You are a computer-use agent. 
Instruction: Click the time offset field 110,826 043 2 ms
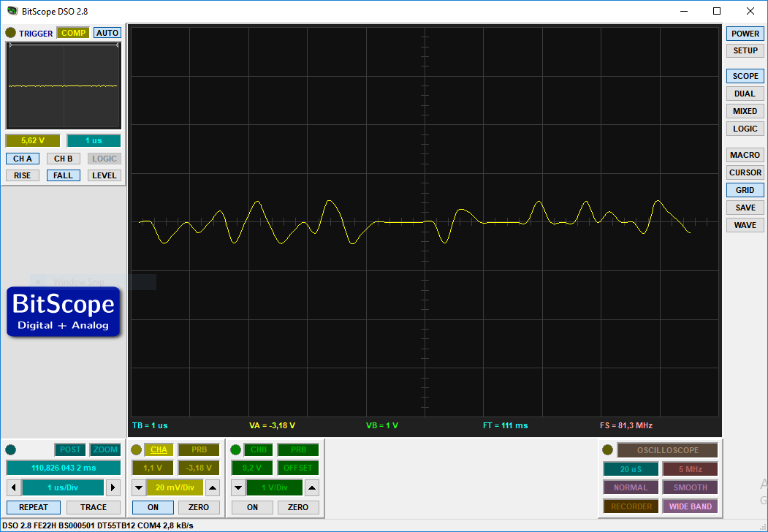[63, 468]
